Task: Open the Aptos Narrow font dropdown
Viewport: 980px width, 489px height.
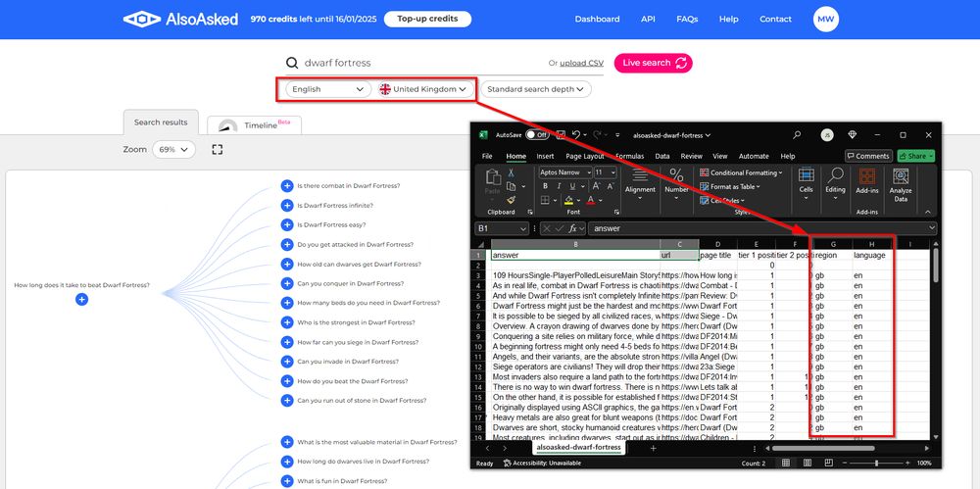Action: click(565, 172)
